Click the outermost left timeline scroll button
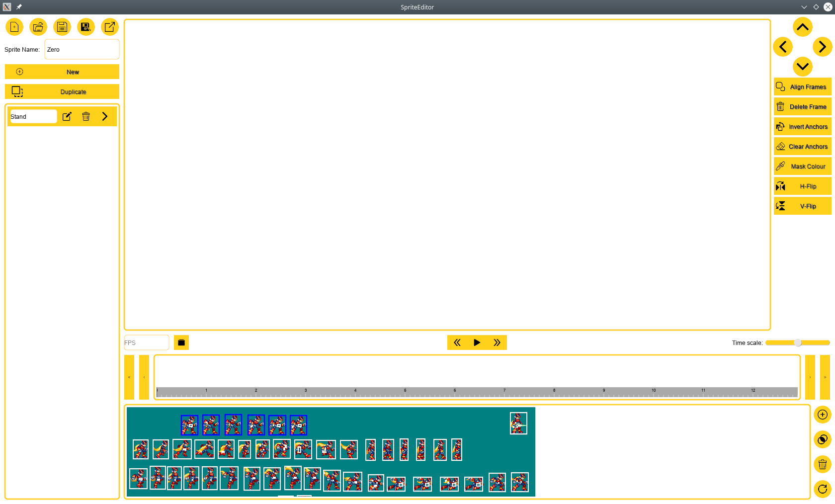 pyautogui.click(x=129, y=377)
